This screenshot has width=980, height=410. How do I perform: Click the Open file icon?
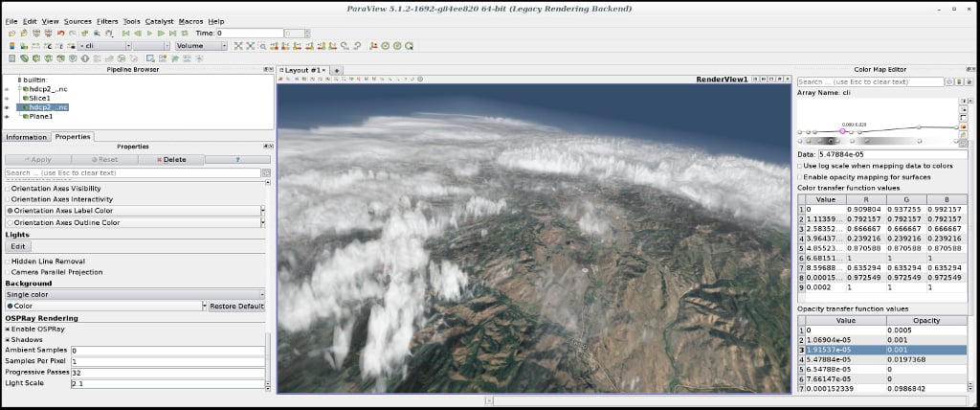pos(11,34)
